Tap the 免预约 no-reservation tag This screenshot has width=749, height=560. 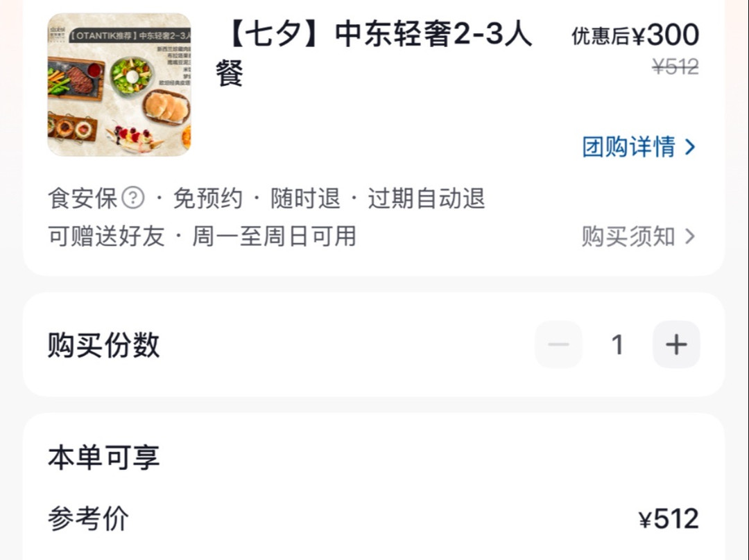click(208, 198)
